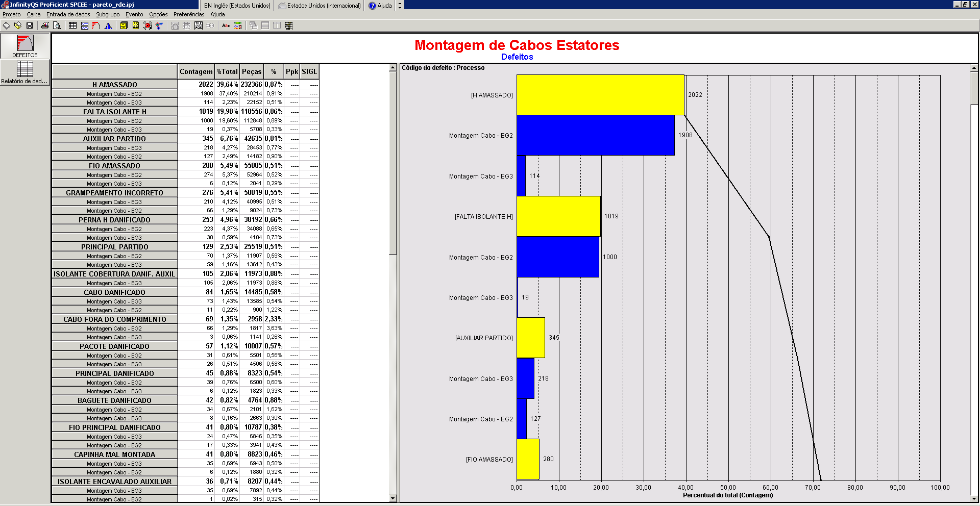Open the Projeto menu
980x506 pixels.
point(12,14)
